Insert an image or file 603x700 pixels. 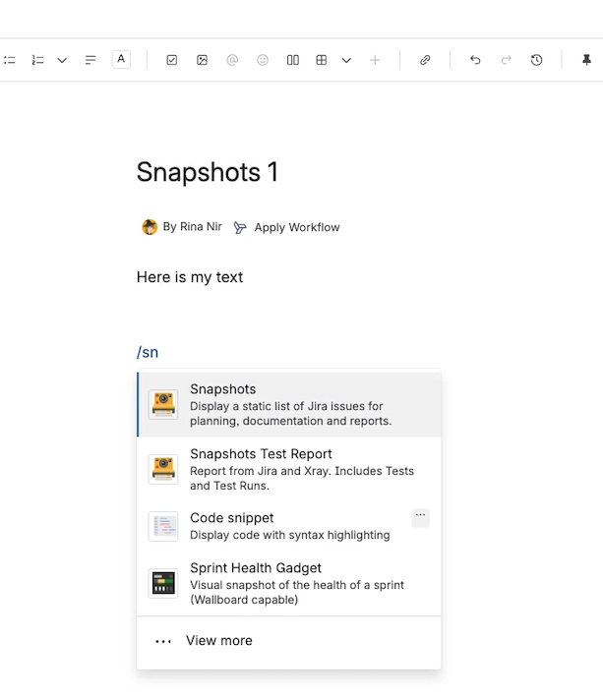pos(202,60)
